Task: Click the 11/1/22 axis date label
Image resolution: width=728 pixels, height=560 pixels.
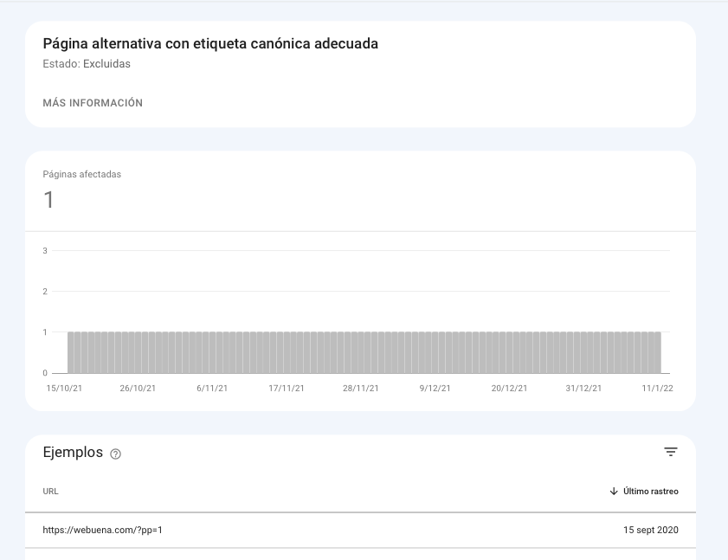Action: pyautogui.click(x=657, y=389)
